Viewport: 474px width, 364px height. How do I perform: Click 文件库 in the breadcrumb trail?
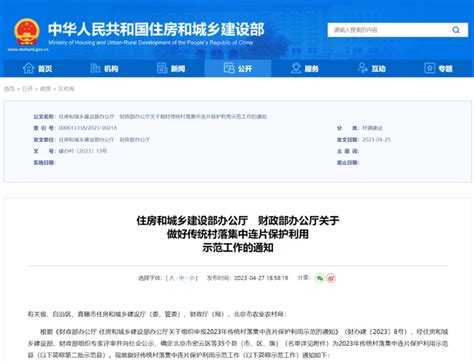(66, 89)
